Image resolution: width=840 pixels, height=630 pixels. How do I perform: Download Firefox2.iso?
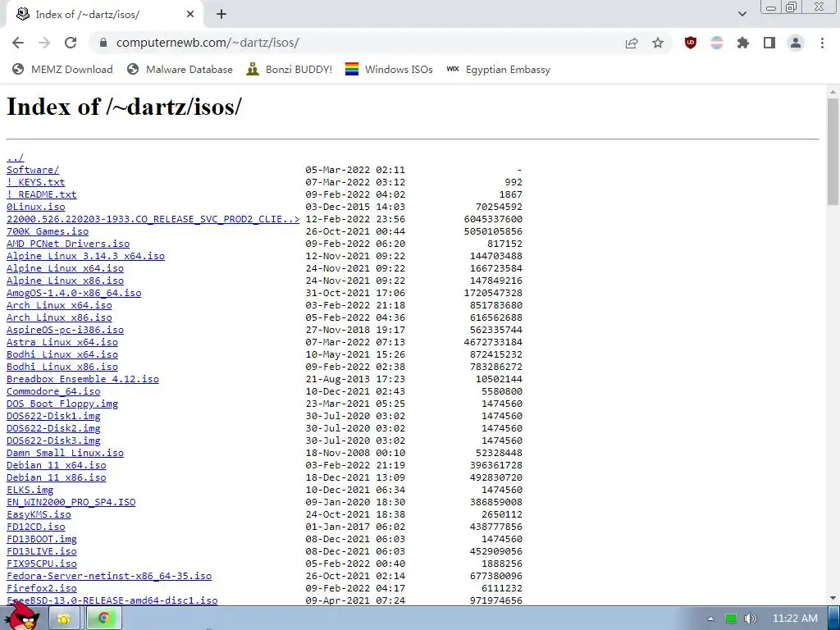tap(41, 589)
